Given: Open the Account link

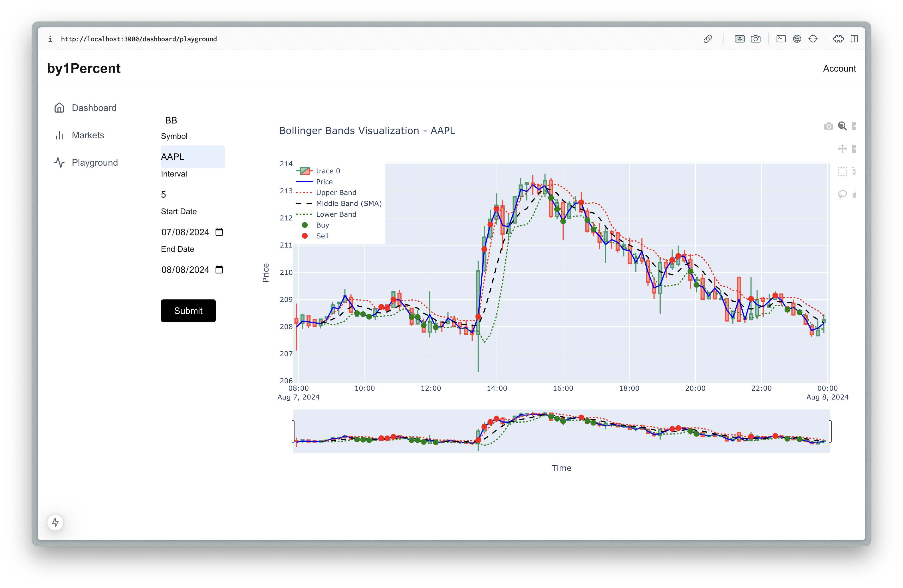Looking at the screenshot, I should (x=839, y=69).
